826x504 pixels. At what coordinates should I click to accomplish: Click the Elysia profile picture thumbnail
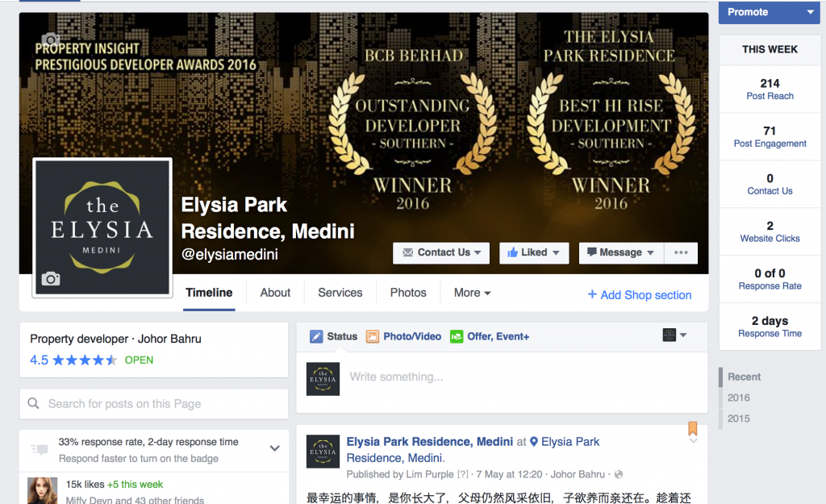[x=102, y=227]
